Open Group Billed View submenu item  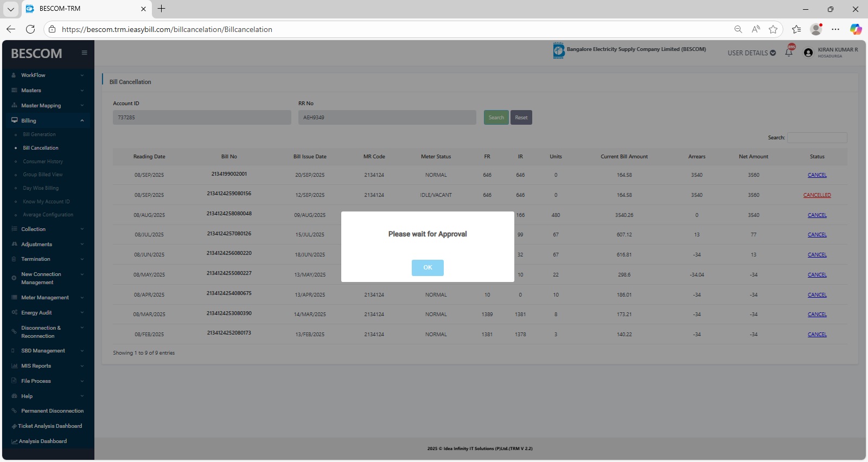[x=43, y=175]
